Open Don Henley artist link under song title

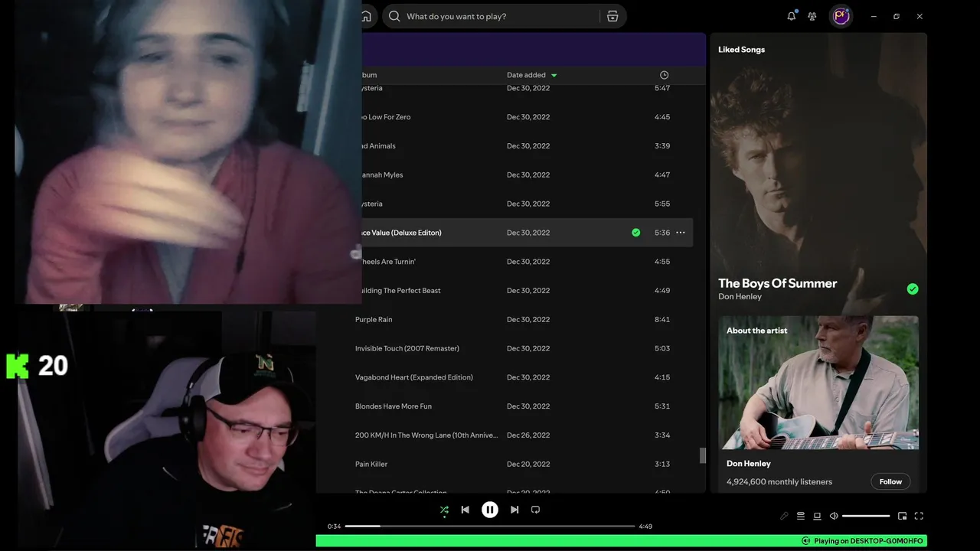[x=740, y=297]
